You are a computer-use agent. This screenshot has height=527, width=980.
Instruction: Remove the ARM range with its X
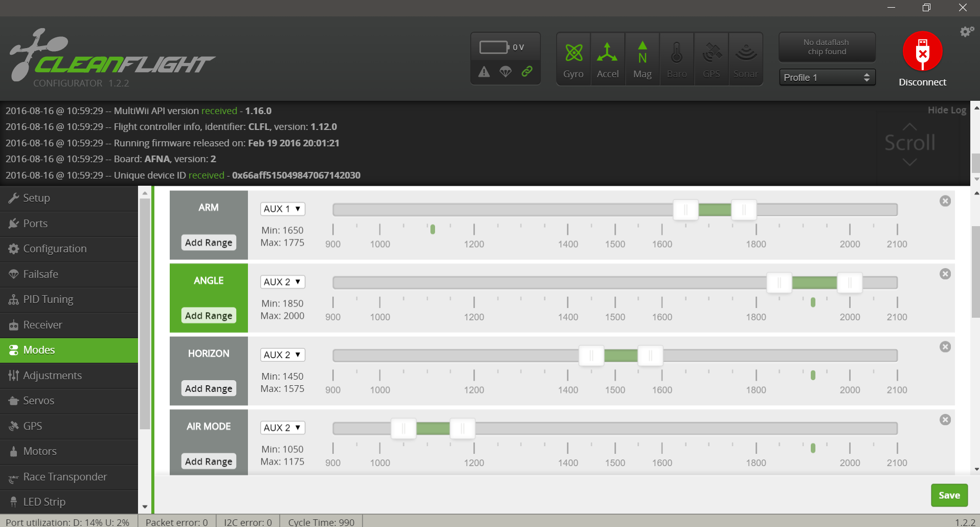(945, 201)
